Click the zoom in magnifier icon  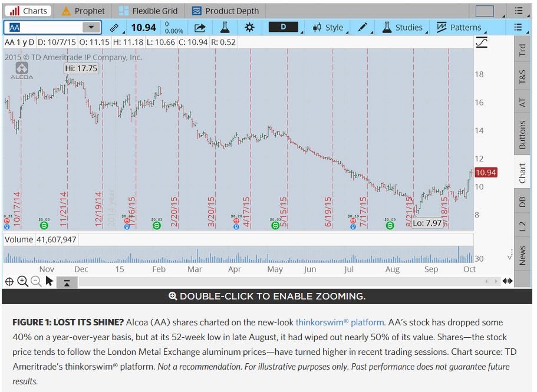pyautogui.click(x=22, y=282)
